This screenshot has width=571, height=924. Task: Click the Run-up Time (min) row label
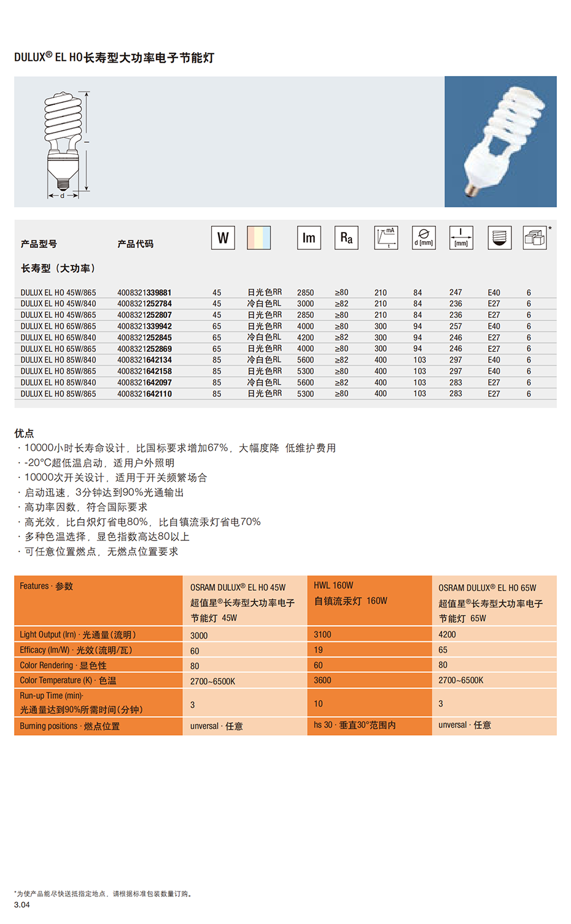81,703
